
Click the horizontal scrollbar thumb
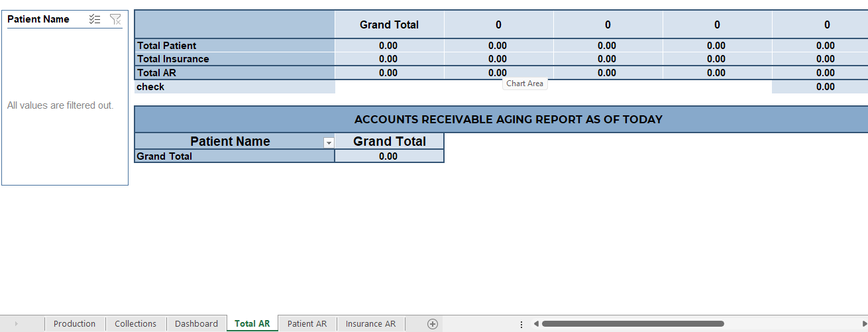click(633, 324)
